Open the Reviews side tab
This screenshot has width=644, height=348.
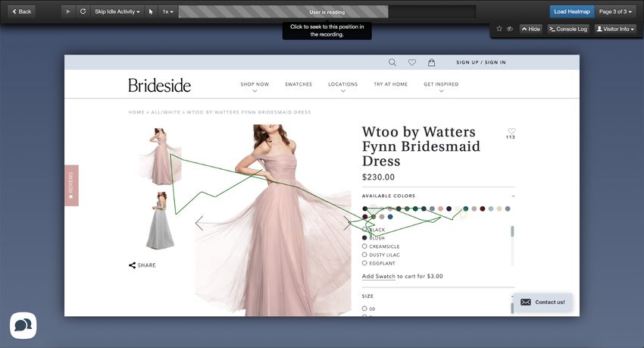coord(71,185)
